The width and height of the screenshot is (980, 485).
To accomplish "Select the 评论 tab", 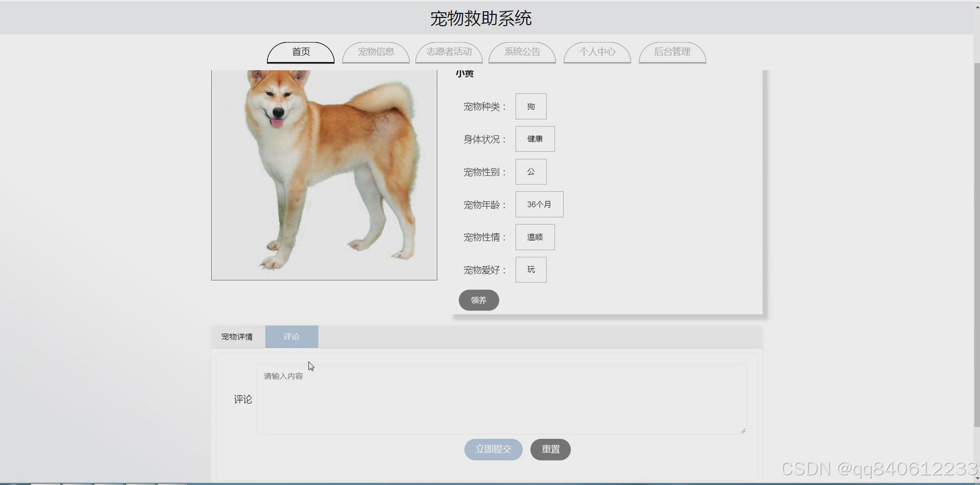I will (x=292, y=337).
